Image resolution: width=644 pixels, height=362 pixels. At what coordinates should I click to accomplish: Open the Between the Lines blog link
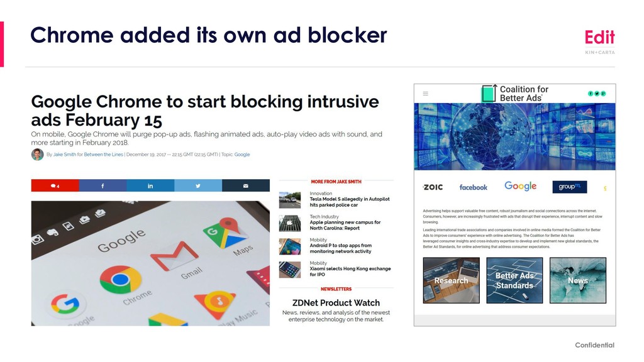[104, 155]
